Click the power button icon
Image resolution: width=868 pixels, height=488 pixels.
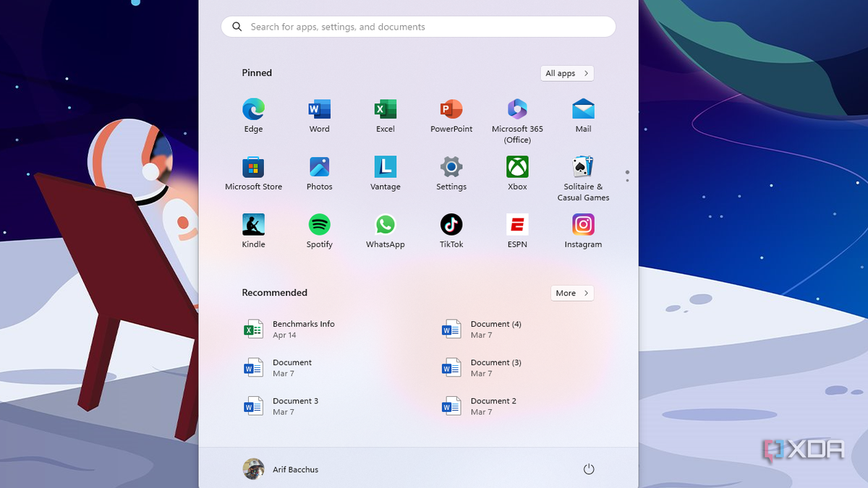click(x=589, y=469)
